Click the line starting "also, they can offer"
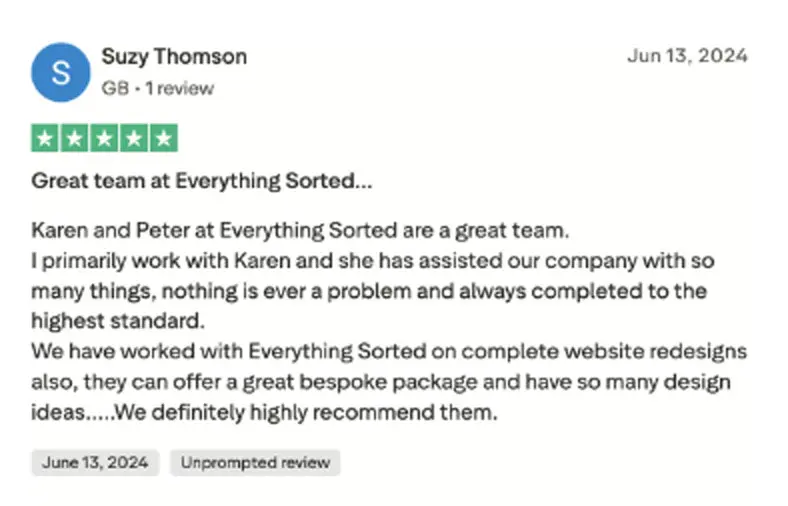788x506 pixels. click(x=381, y=382)
